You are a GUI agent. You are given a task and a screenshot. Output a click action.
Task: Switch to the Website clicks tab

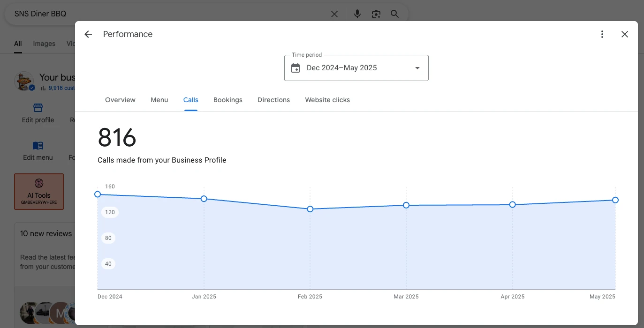tap(327, 100)
